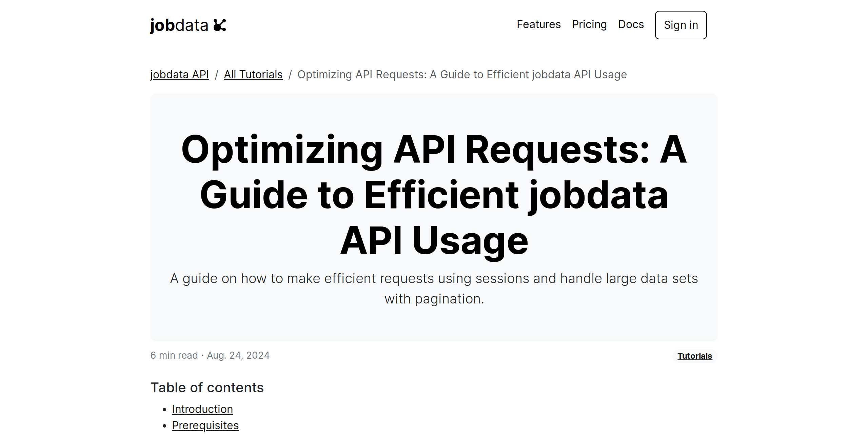This screenshot has height=434, width=868.
Task: Click the Sign in button
Action: coord(680,25)
